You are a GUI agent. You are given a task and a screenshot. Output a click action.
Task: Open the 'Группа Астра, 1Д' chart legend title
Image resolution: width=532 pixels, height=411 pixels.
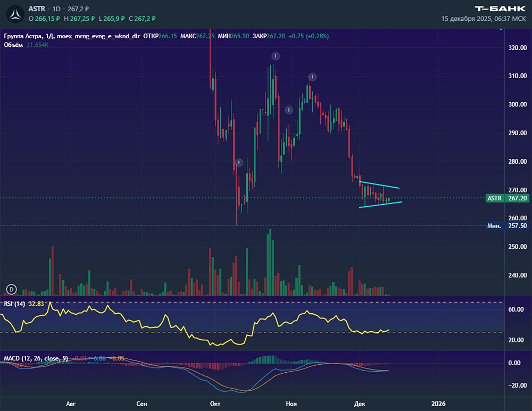[x=72, y=36]
